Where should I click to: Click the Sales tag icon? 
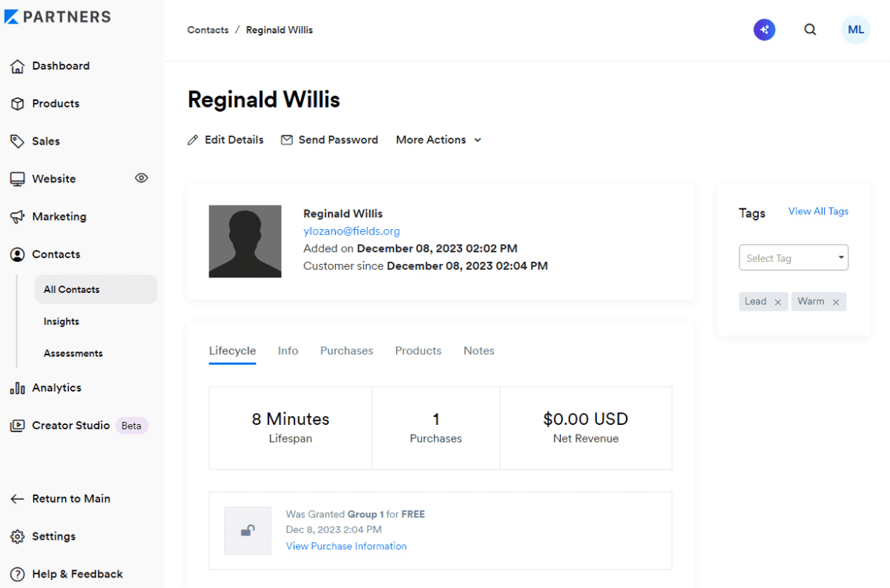pyautogui.click(x=17, y=142)
